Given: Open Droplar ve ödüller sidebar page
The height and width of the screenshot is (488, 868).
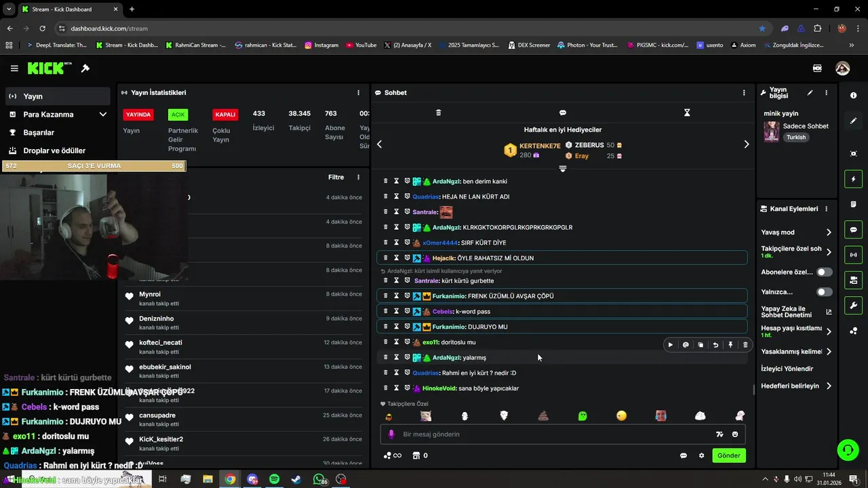Looking at the screenshot, I should pyautogui.click(x=58, y=150).
